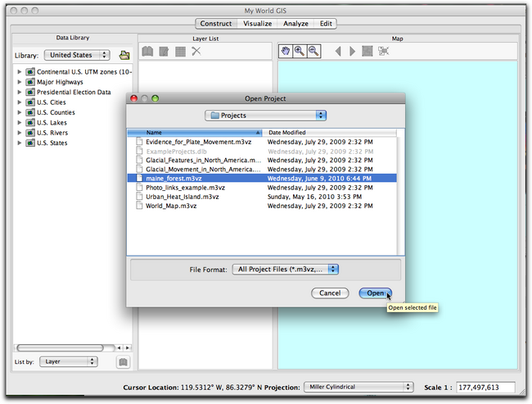The height and width of the screenshot is (404, 532).
Task: Click the Cancel button
Action: (329, 293)
